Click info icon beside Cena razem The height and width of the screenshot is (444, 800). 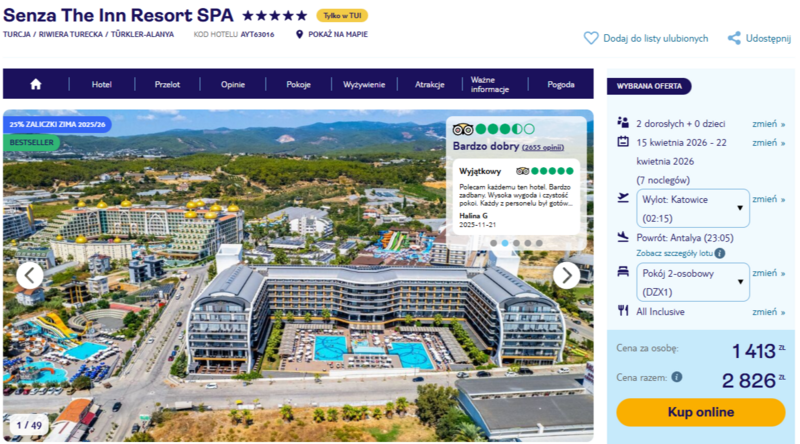coord(677,377)
